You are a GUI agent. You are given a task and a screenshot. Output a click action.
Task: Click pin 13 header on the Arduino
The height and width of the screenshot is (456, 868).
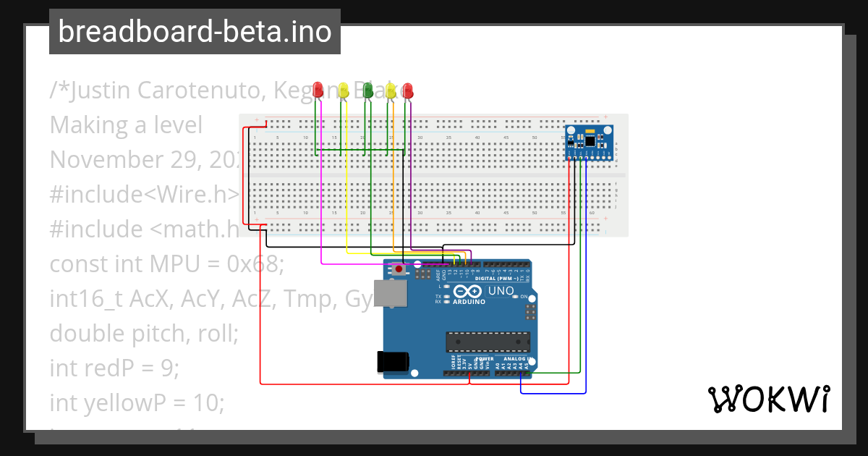pyautogui.click(x=449, y=263)
